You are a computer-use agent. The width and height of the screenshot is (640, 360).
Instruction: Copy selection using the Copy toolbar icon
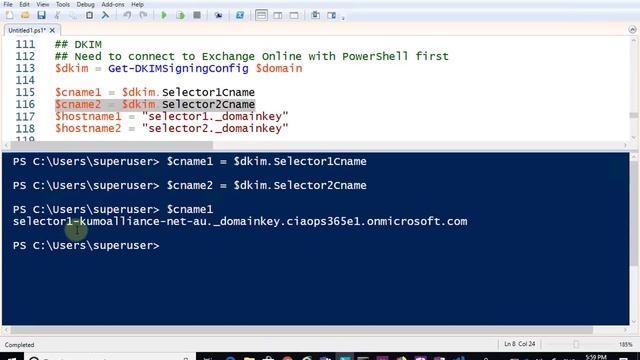pyautogui.click(x=73, y=16)
